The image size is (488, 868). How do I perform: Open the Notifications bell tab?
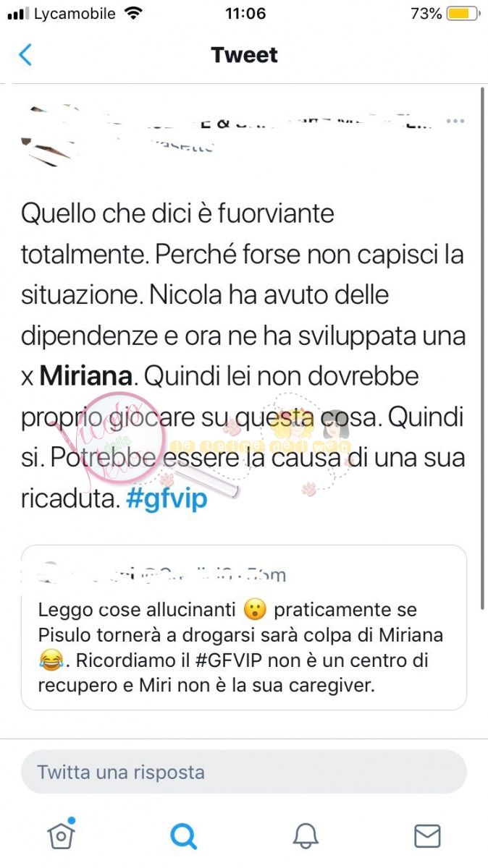coord(306,836)
